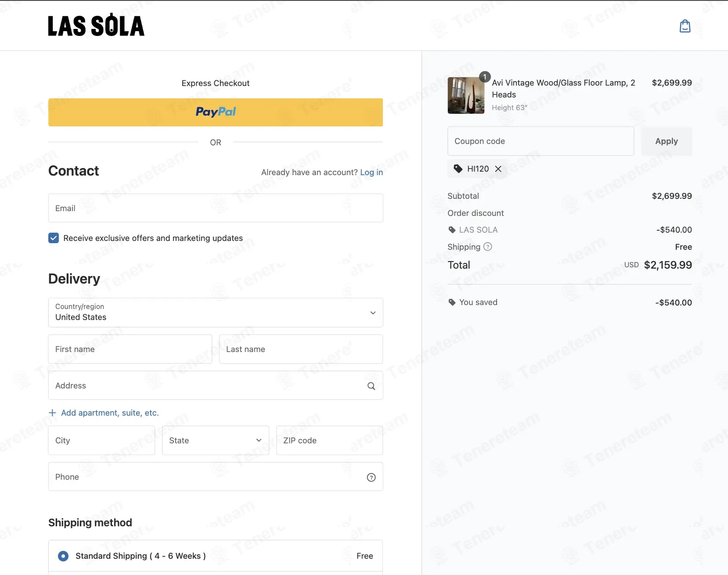Pay with the PayPal button
728x575 pixels.
pos(216,112)
